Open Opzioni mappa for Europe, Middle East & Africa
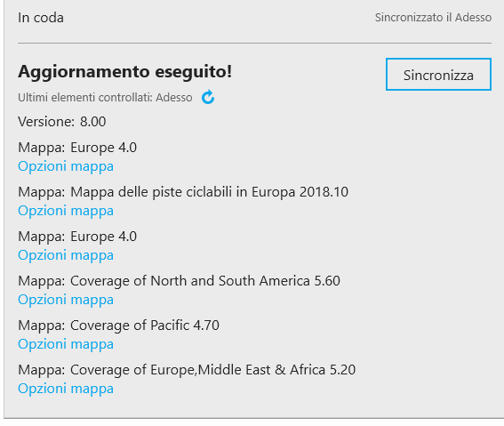The height and width of the screenshot is (426, 504). (66, 389)
